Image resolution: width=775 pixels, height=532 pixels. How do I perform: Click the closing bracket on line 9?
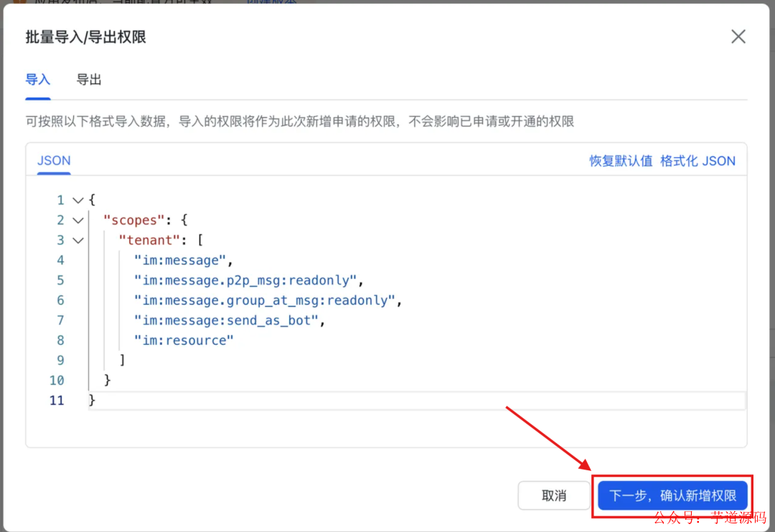click(122, 360)
